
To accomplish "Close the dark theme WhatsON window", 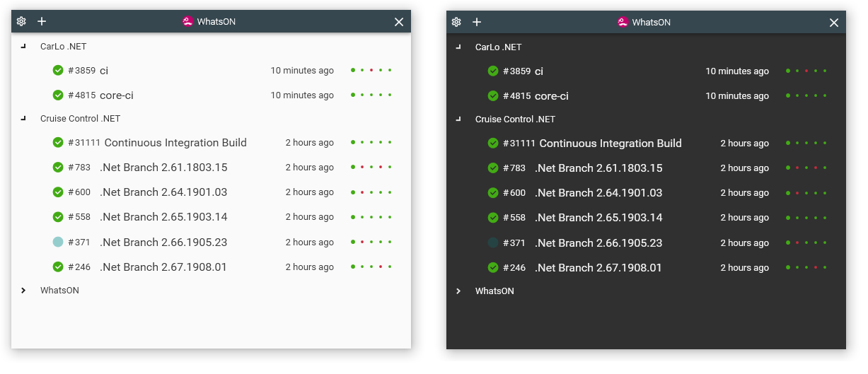I will 834,23.
